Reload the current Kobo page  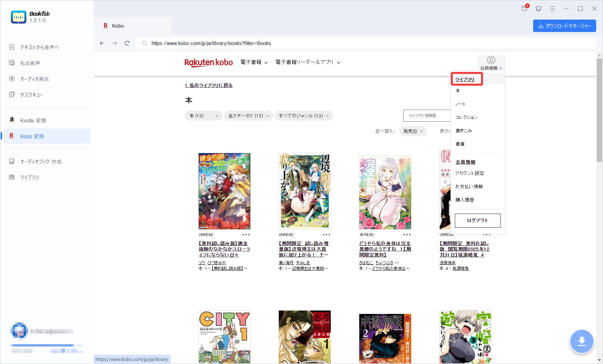coord(127,43)
